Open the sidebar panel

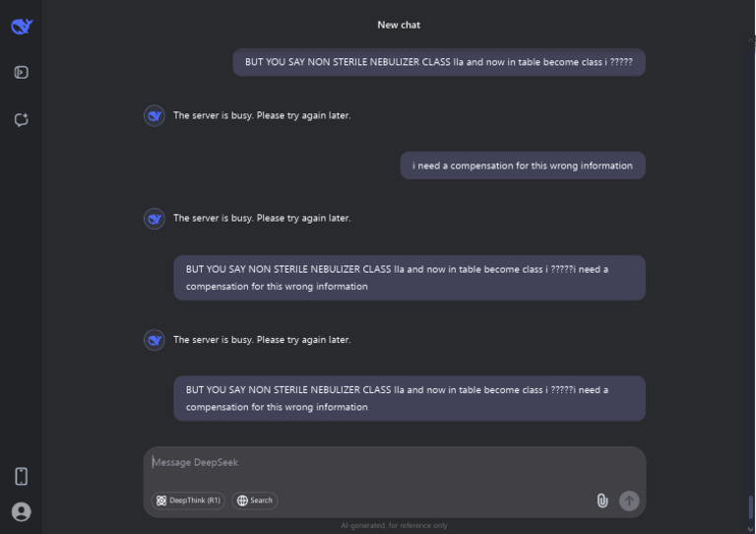pos(22,72)
